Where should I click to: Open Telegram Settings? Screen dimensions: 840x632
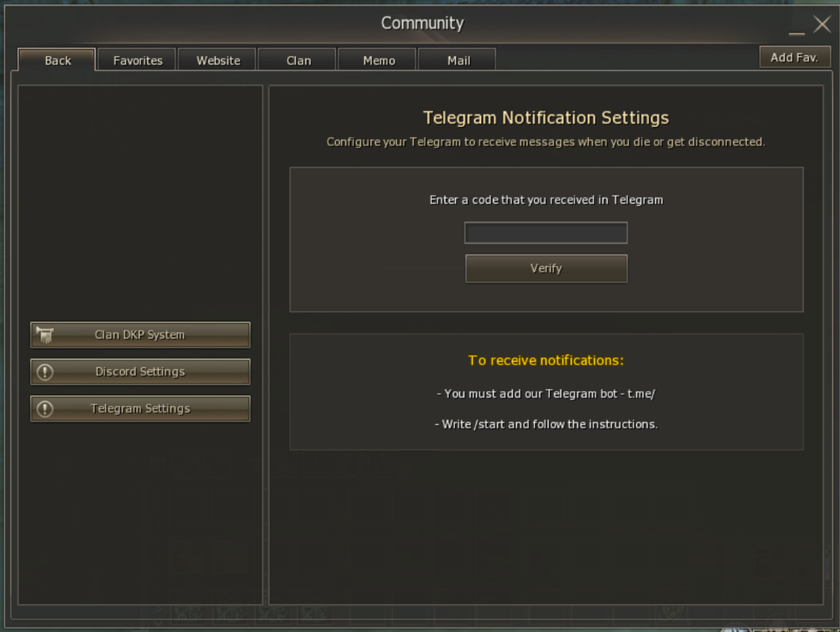coord(141,408)
